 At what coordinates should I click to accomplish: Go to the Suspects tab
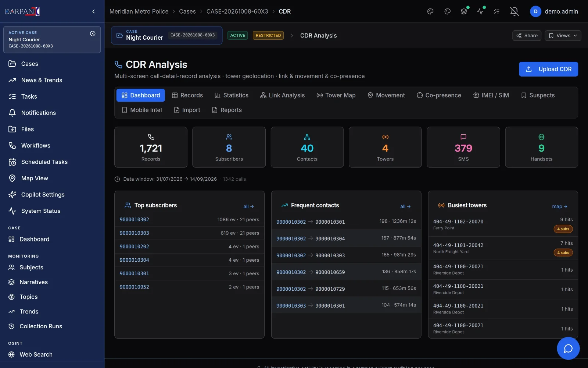pyautogui.click(x=538, y=95)
